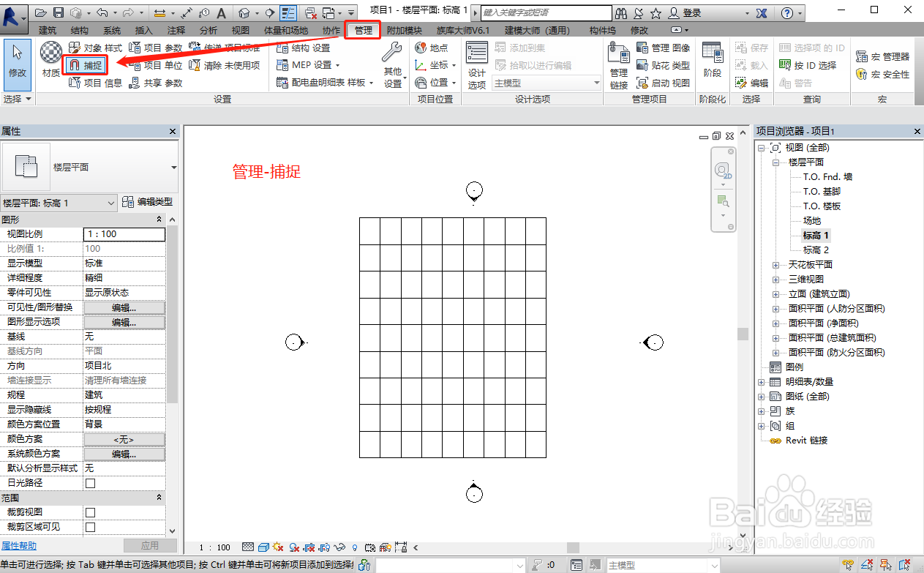Click the Save disk icon in quick access toolbar
This screenshot has height=573, width=924.
(59, 13)
